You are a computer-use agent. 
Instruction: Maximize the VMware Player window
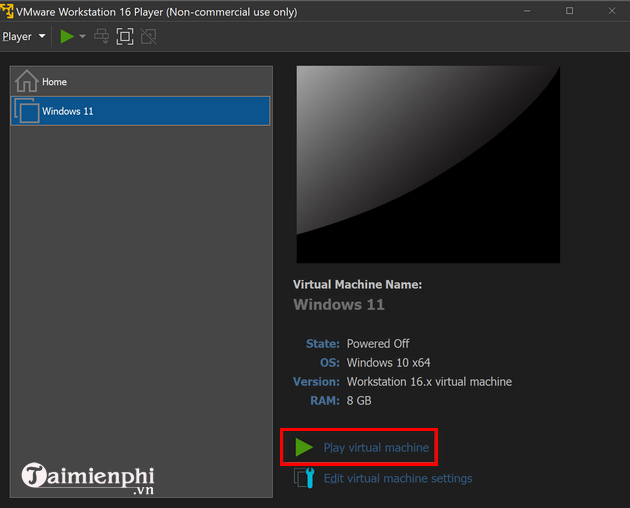tap(569, 11)
